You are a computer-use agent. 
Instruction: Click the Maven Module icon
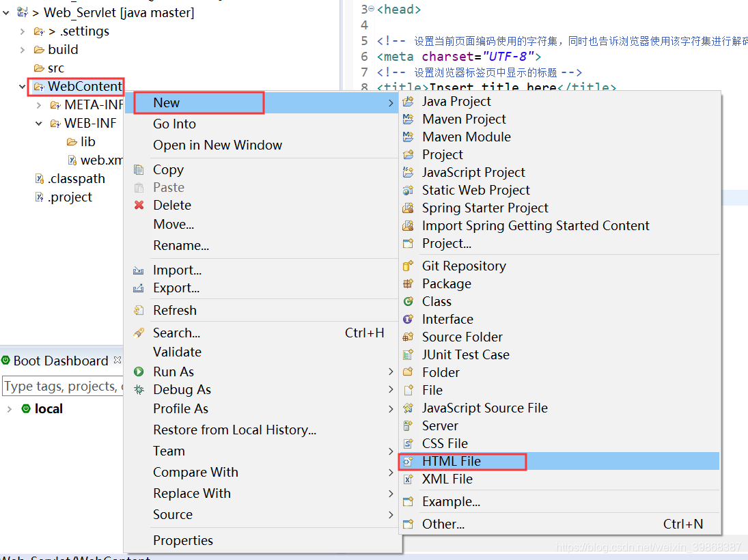408,137
